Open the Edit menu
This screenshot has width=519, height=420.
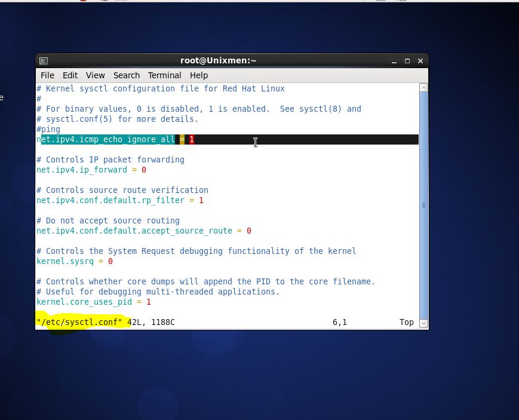(x=70, y=75)
